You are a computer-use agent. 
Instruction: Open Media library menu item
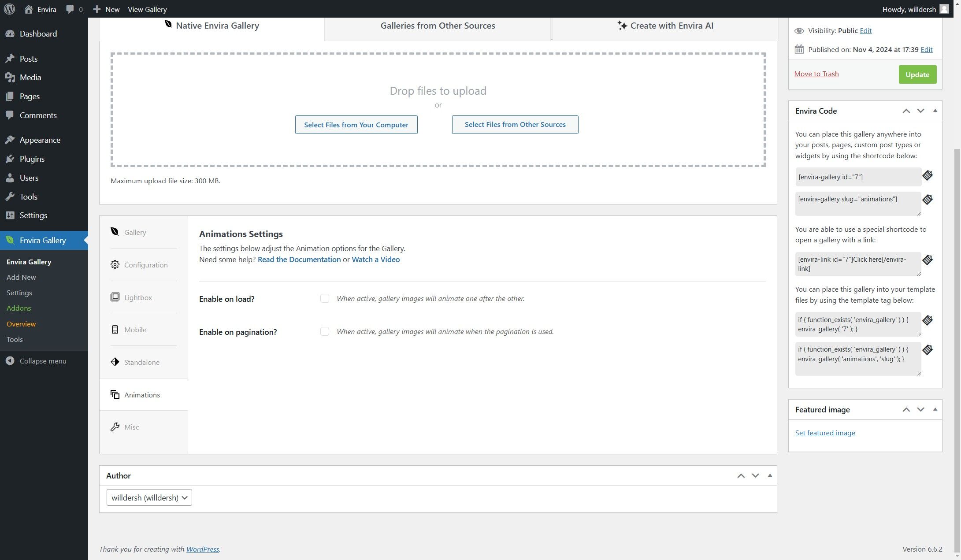tap(44, 77)
